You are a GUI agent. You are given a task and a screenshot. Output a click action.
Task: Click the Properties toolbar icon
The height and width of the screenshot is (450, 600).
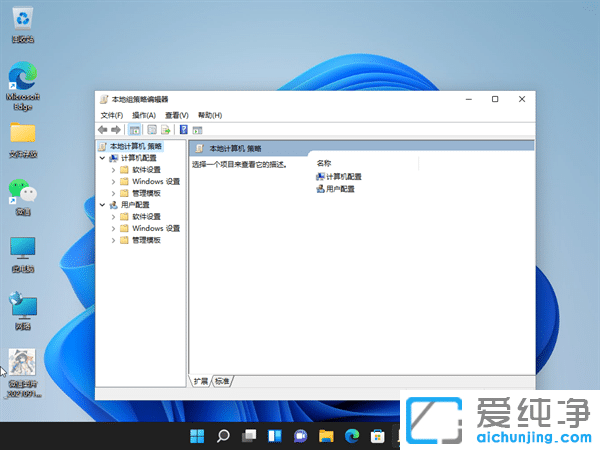(152, 130)
